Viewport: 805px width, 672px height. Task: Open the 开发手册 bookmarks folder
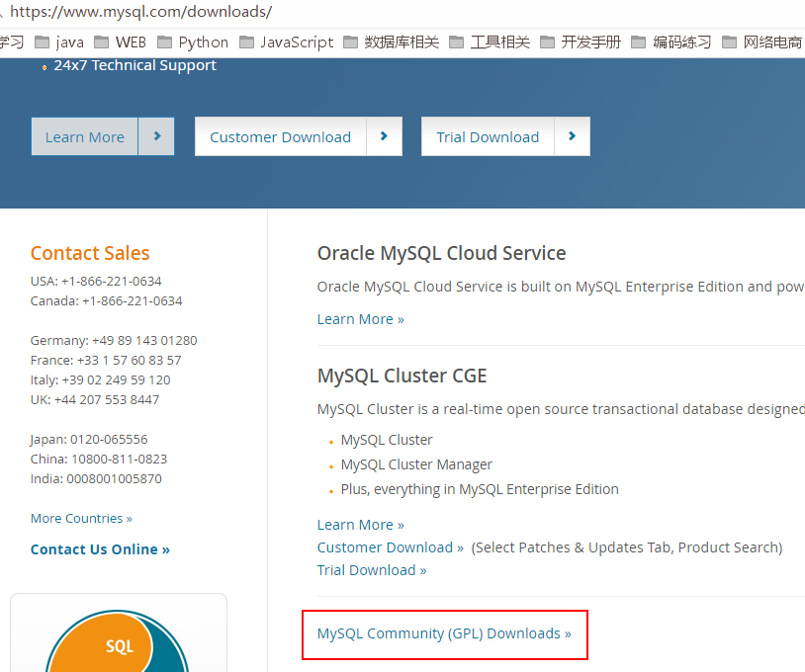coord(581,42)
